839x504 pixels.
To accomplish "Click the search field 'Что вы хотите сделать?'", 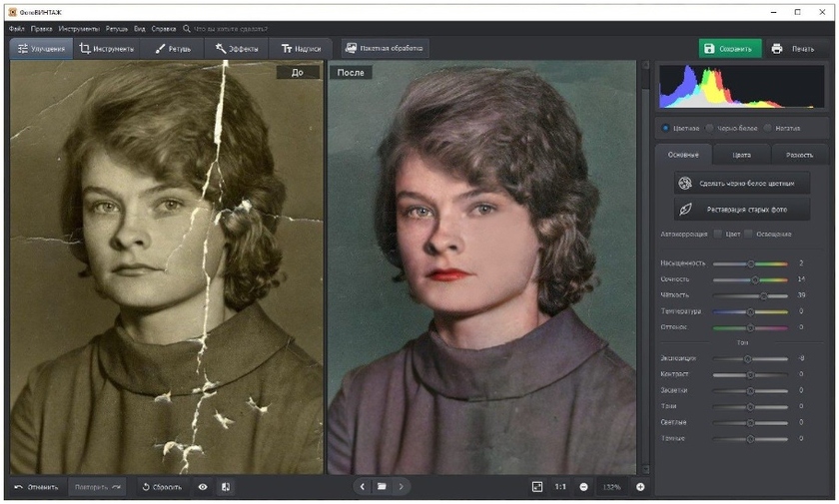I will click(230, 29).
